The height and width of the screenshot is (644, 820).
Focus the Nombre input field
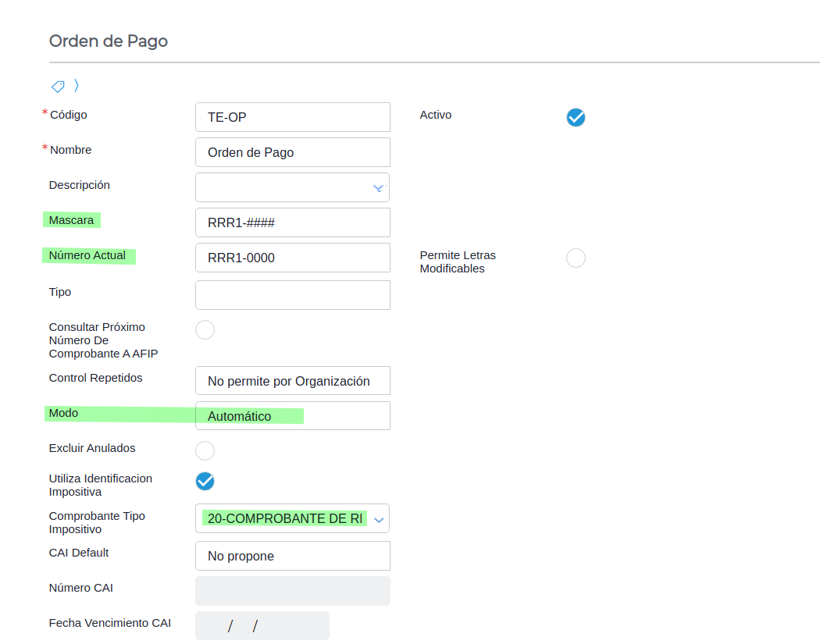[292, 152]
